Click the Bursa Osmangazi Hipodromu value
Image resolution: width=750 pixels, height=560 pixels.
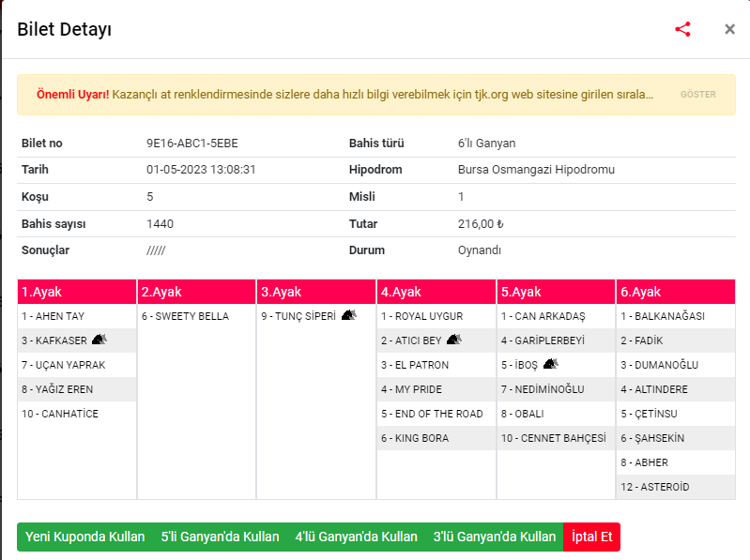coord(536,170)
